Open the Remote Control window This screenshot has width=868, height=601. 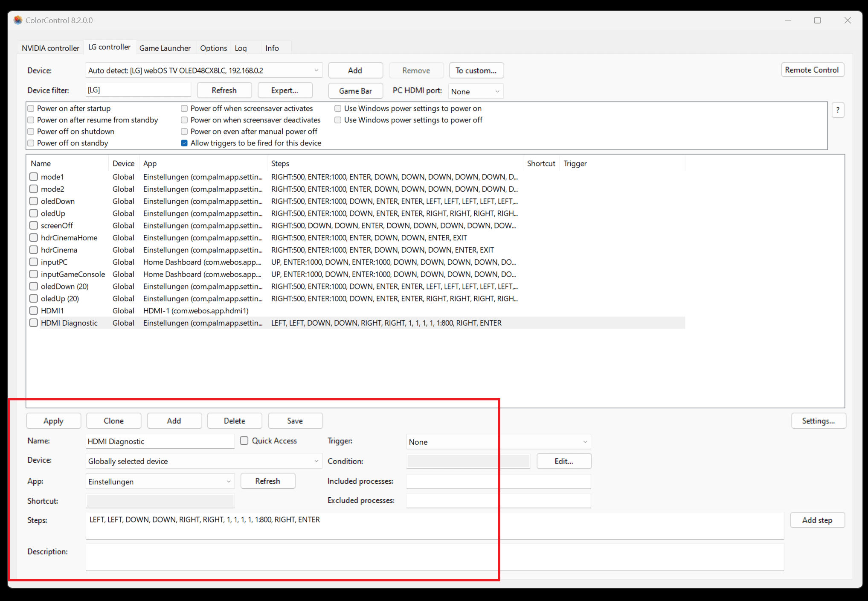tap(812, 70)
